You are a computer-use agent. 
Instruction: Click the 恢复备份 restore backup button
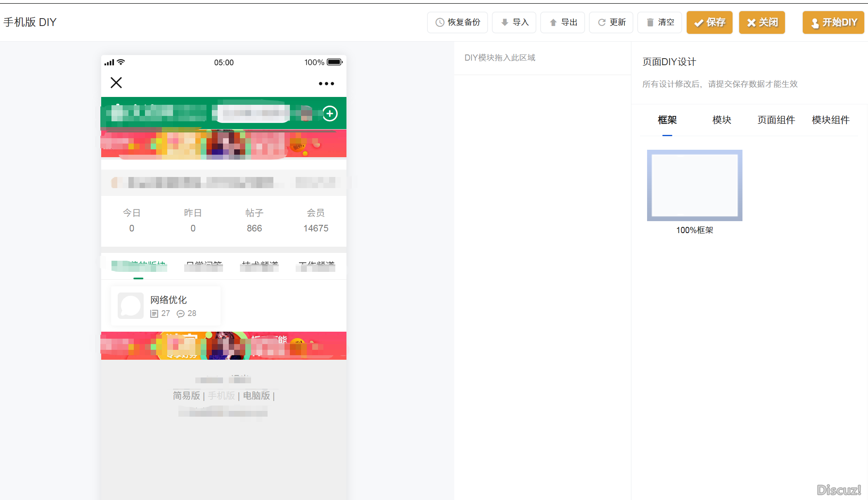pos(458,22)
